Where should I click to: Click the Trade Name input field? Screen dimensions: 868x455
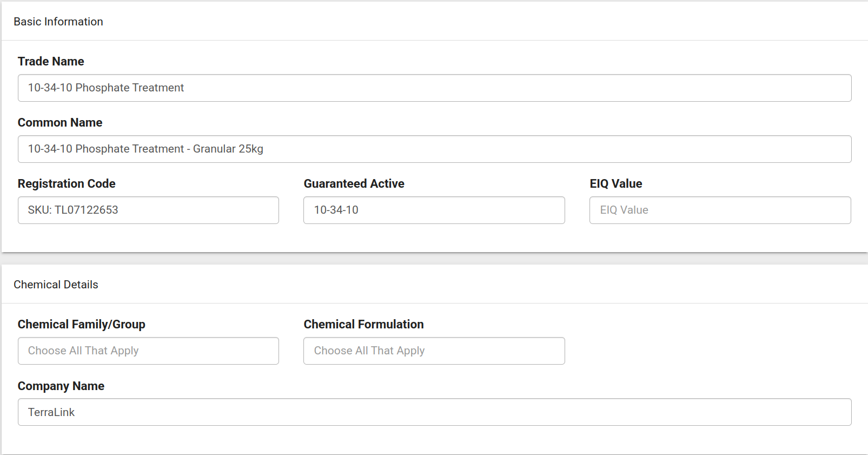434,88
